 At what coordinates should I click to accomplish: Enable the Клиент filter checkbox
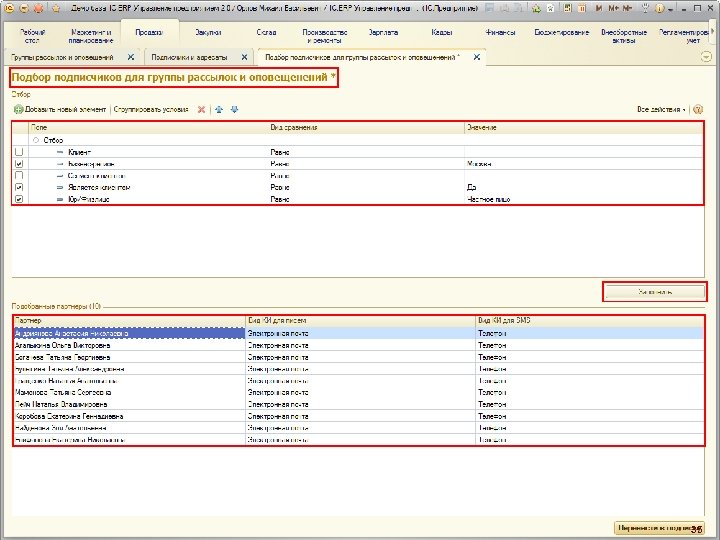point(19,151)
